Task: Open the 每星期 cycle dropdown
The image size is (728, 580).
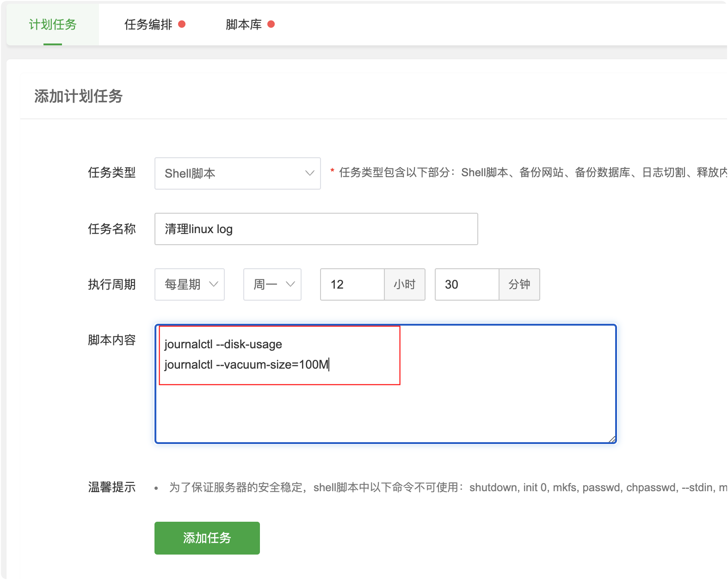Action: pyautogui.click(x=190, y=284)
